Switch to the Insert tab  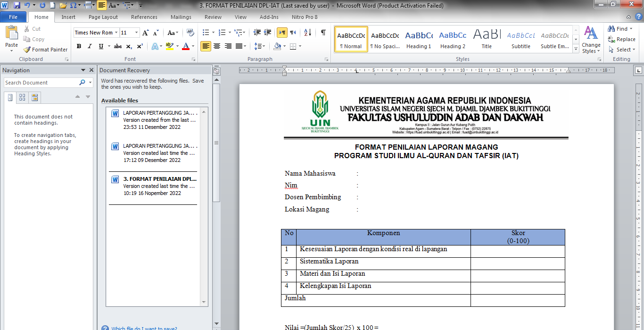click(68, 17)
